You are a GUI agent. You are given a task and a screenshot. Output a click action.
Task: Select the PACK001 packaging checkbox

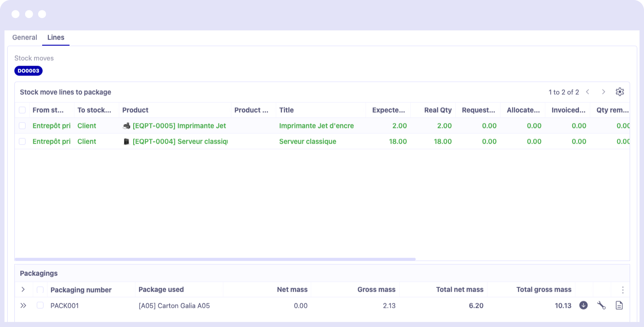(40, 305)
